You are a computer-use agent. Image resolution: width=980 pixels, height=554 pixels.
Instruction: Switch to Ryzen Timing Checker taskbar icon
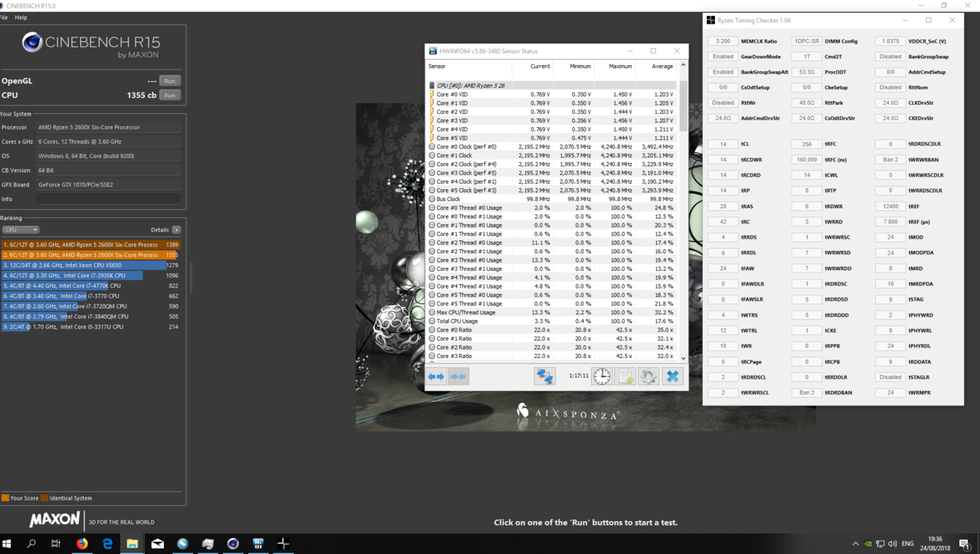pos(283,543)
